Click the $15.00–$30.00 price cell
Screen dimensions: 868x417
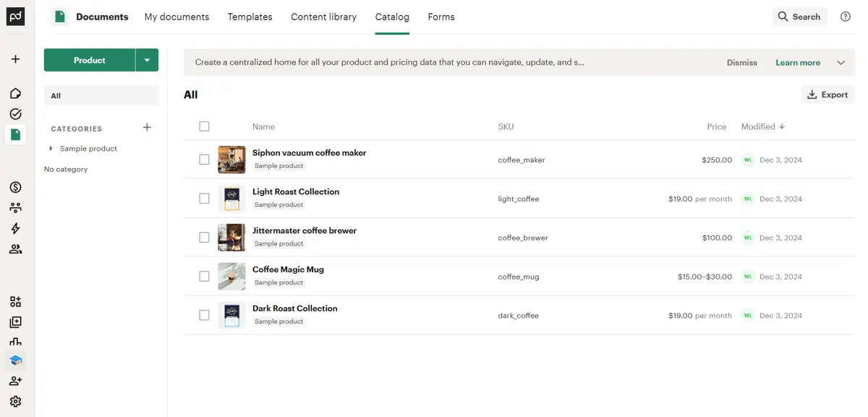705,277
